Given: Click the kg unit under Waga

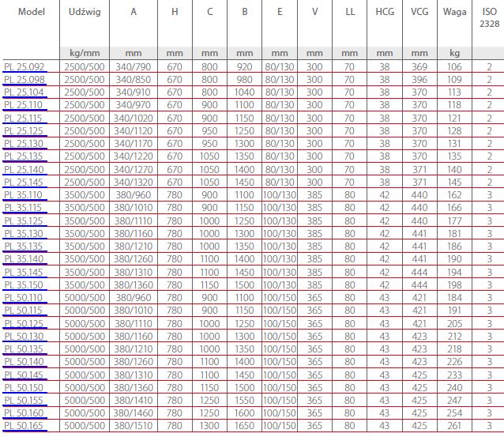Looking at the screenshot, I should [454, 53].
